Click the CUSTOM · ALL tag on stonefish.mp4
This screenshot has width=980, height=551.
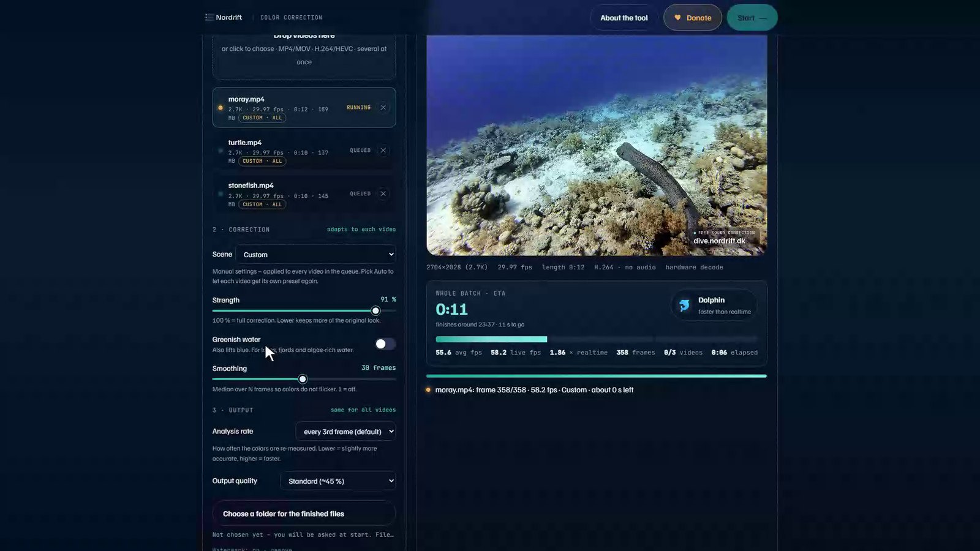coord(262,204)
